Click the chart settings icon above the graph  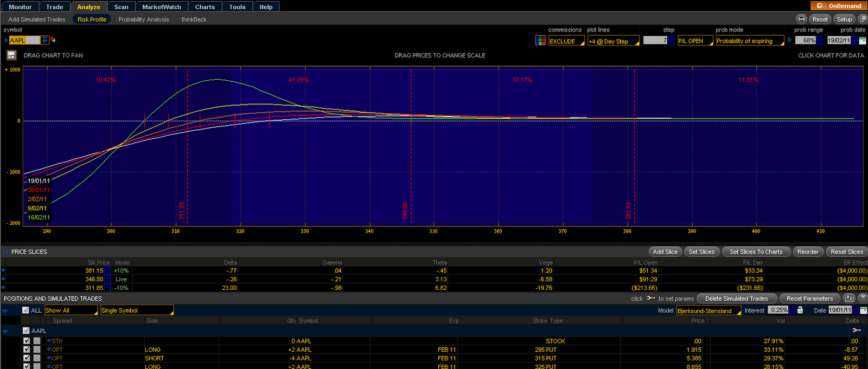(x=11, y=55)
